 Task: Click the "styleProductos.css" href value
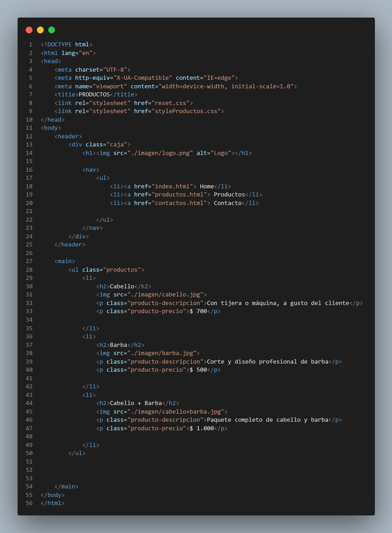tap(186, 111)
